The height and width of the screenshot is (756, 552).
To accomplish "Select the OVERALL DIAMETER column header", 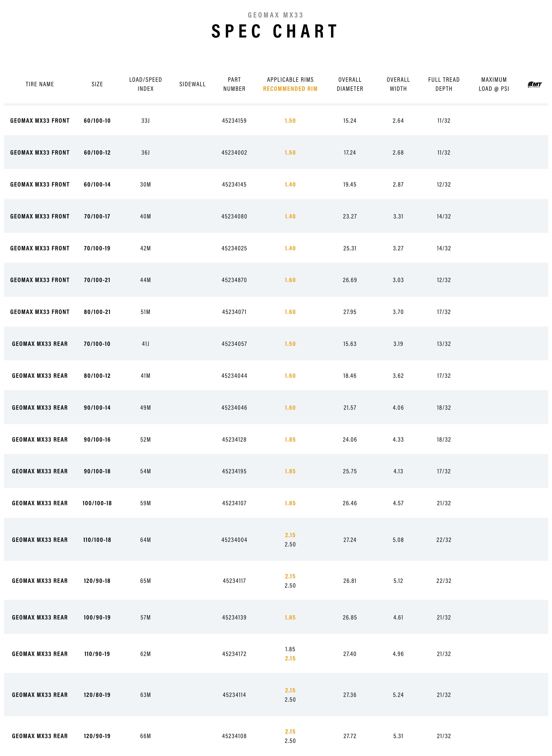I will (350, 84).
